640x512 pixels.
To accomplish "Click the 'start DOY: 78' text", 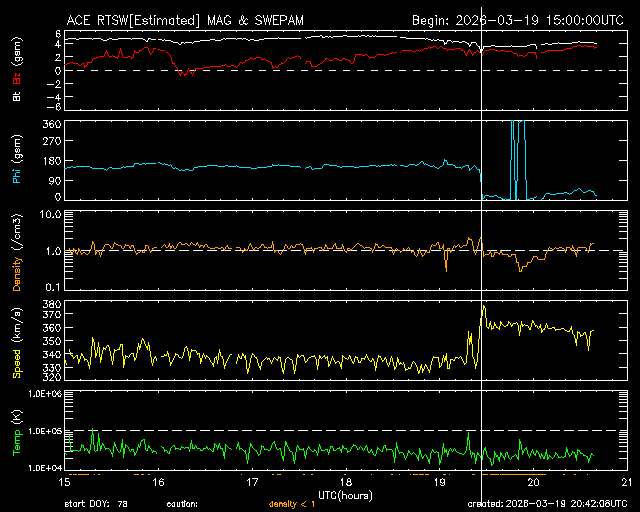I will pyautogui.click(x=96, y=504).
